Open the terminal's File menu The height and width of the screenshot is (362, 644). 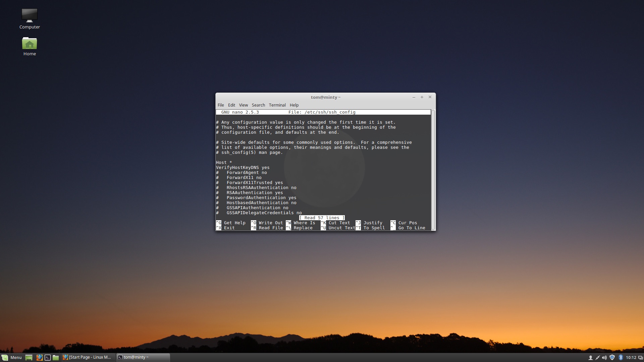coord(221,105)
